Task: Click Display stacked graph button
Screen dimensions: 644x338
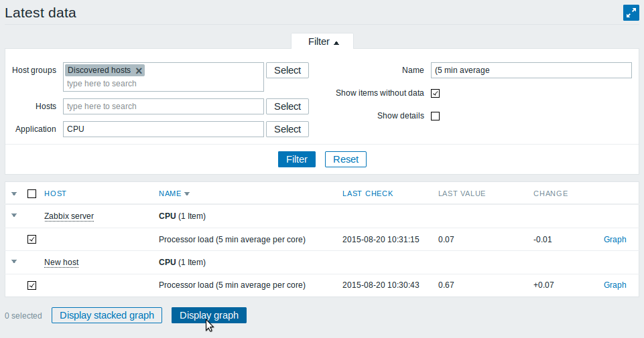Action: 107,315
